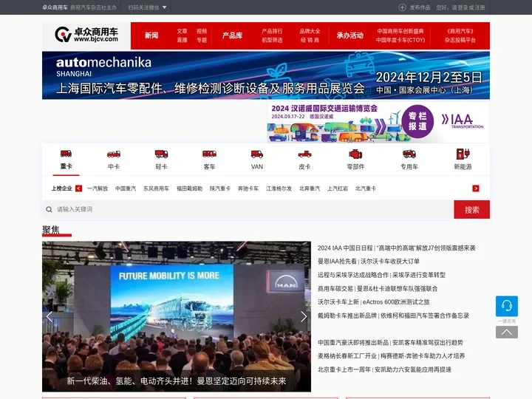Open 中国年度卡车(CTOY) link
This screenshot has height=399, width=532.
tap(400, 40)
